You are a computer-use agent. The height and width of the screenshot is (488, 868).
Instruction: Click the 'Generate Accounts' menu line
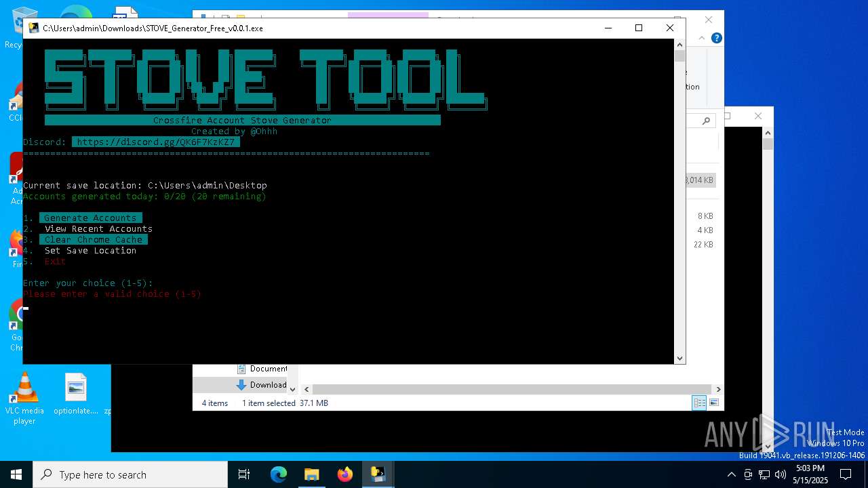(x=90, y=218)
